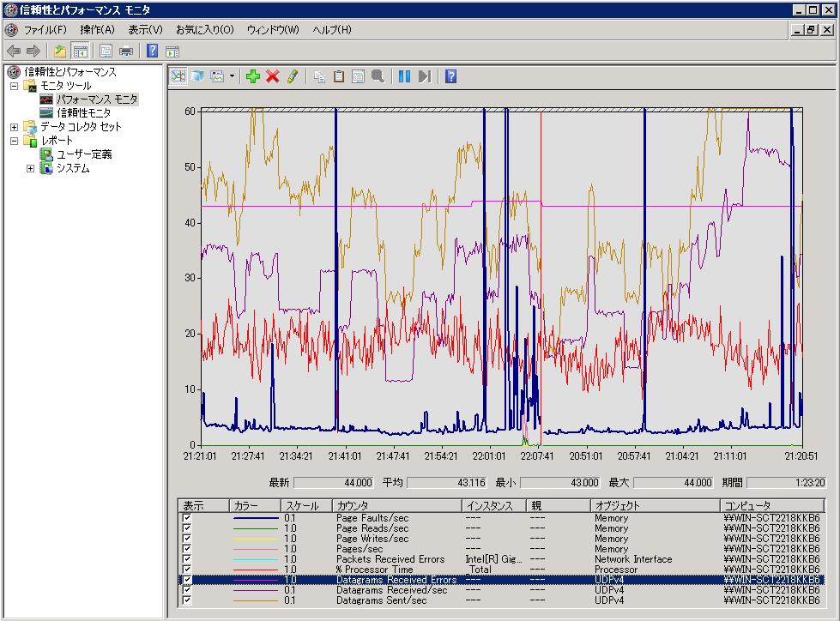Uncheck the Page Faults/sec counter checkbox
Viewport: 840px width, 621px height.
(x=187, y=518)
